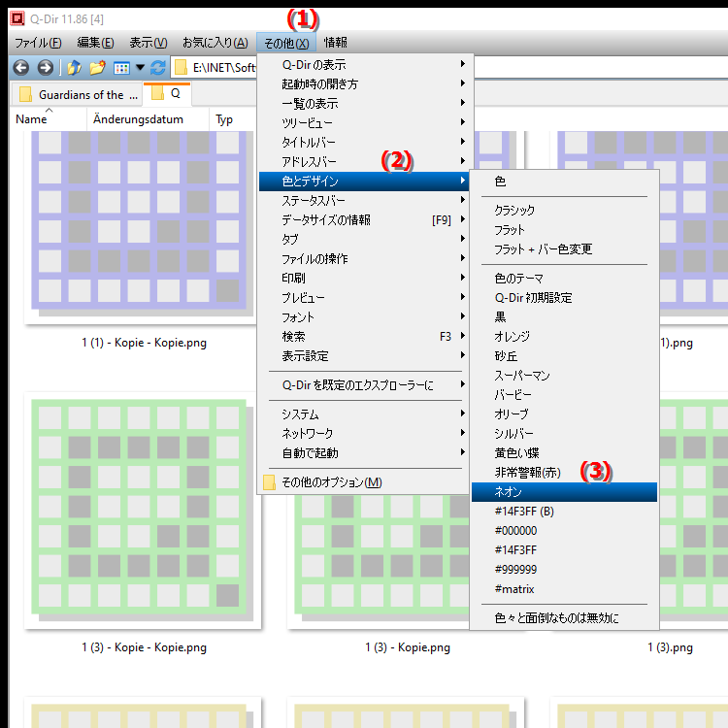Apply 砂丘 color theme
Image resolution: width=728 pixels, height=728 pixels.
click(564, 356)
